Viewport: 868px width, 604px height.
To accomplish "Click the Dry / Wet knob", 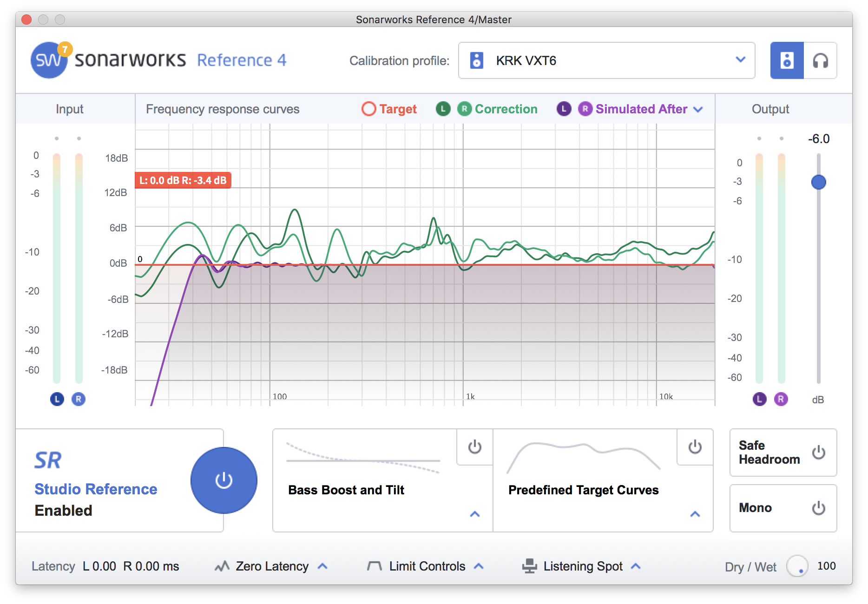I will 797,566.
